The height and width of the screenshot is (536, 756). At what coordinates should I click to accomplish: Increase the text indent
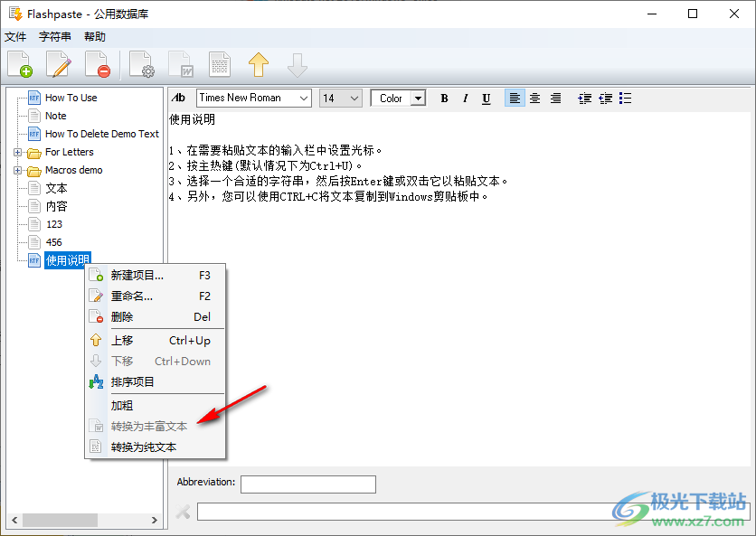[x=584, y=98]
